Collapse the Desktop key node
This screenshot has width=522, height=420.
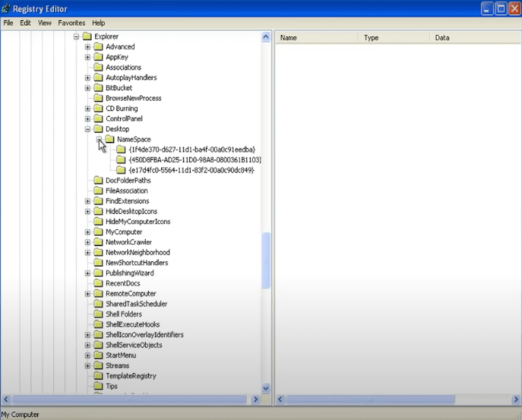87,129
